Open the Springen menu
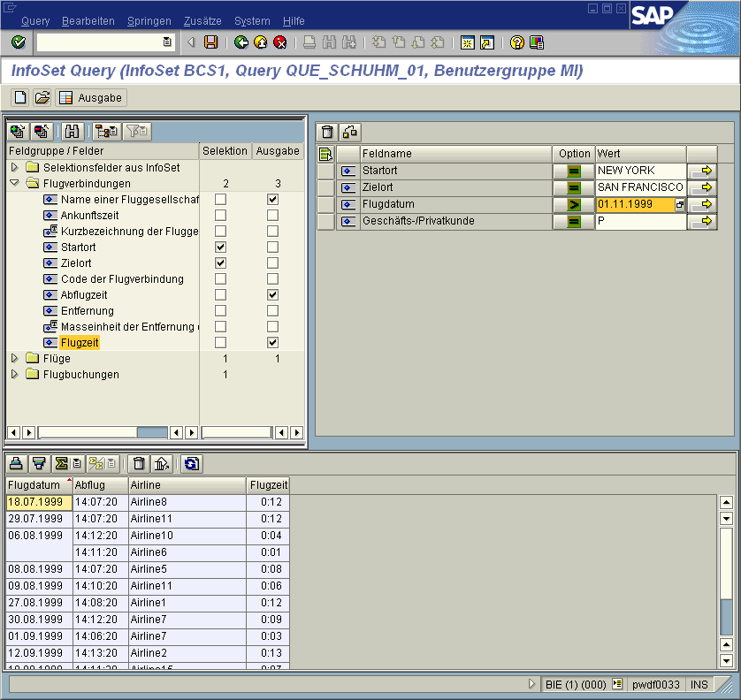Screen dimensions: 741x700 (x=149, y=21)
